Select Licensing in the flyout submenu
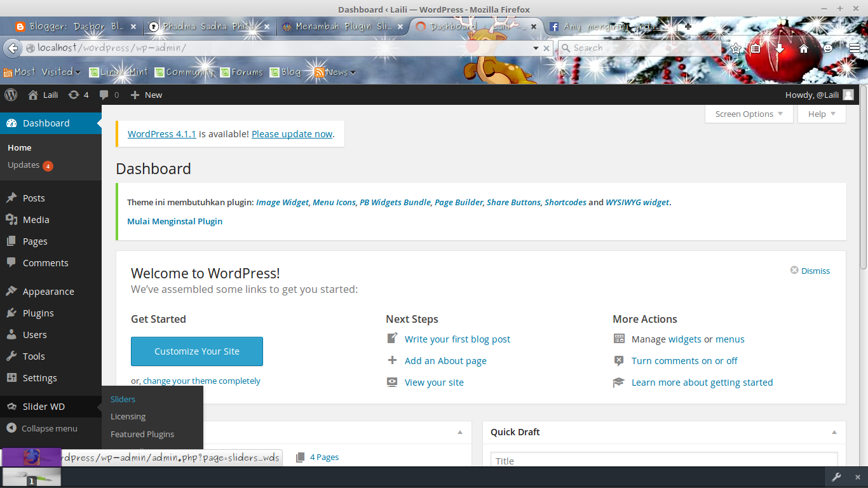This screenshot has width=868, height=488. point(128,417)
